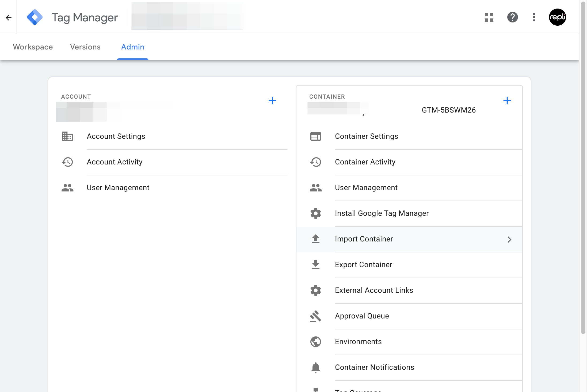
Task: Click the Account Activity history icon
Action: (67, 162)
